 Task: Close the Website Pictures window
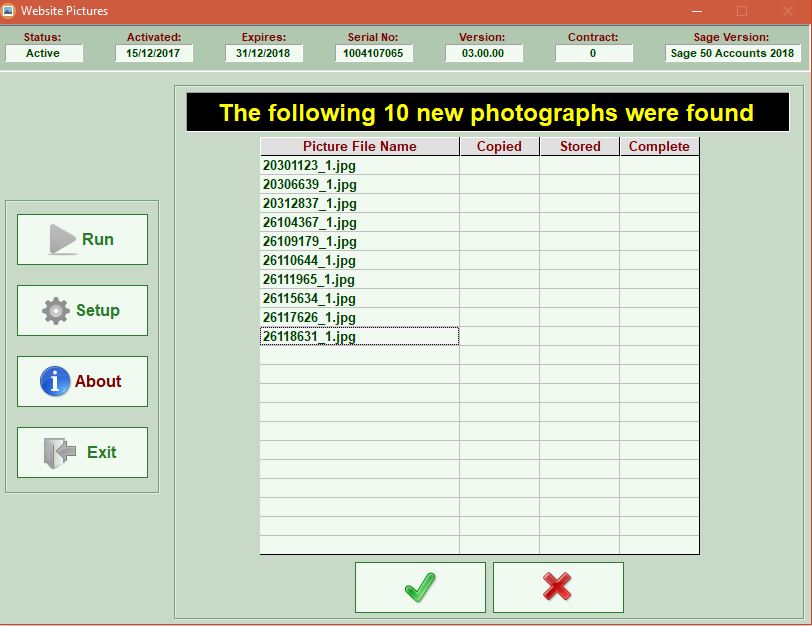788,11
